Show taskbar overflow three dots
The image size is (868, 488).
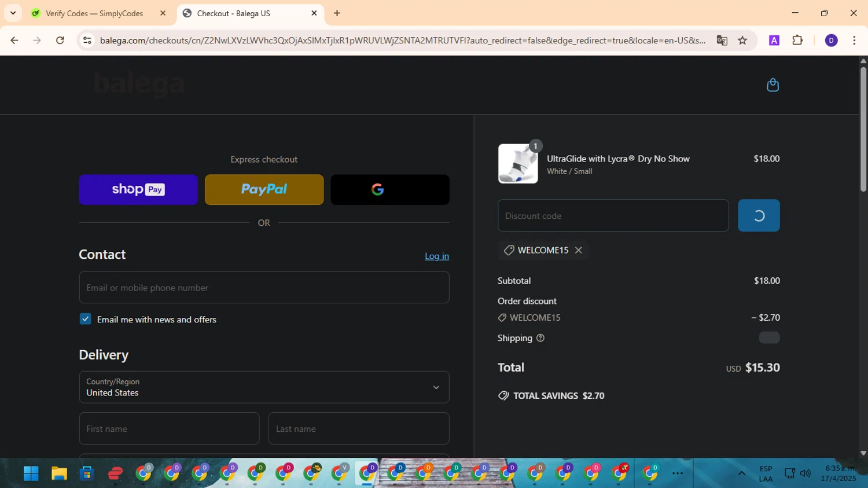[678, 474]
